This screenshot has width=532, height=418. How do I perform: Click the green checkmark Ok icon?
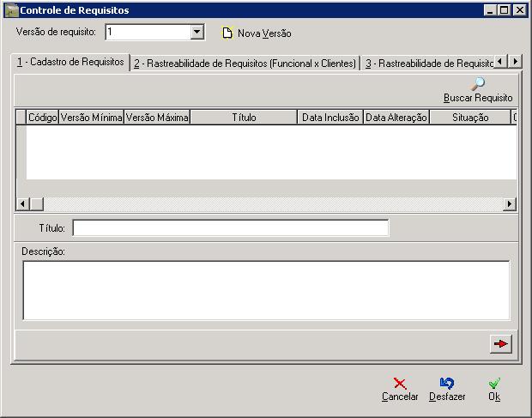coord(494,384)
